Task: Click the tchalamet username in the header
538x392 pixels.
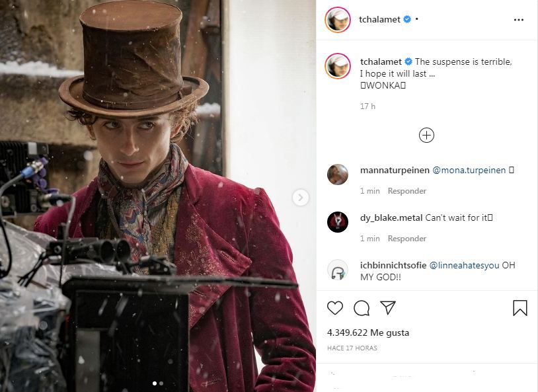Action: click(x=379, y=20)
